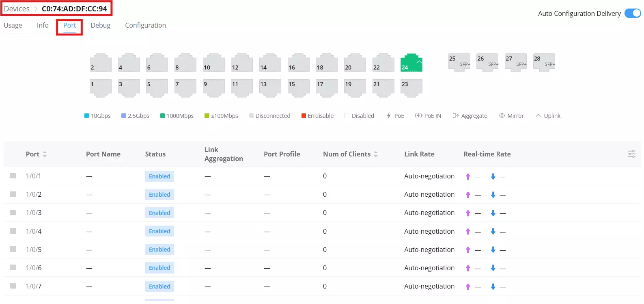Viewport: 644px width, 304px height.
Task: Click the 1000Mbps green legend swatch
Action: (x=162, y=116)
